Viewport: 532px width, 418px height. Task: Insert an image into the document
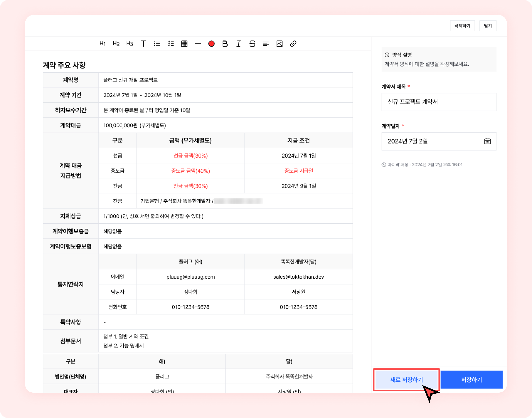coord(280,44)
